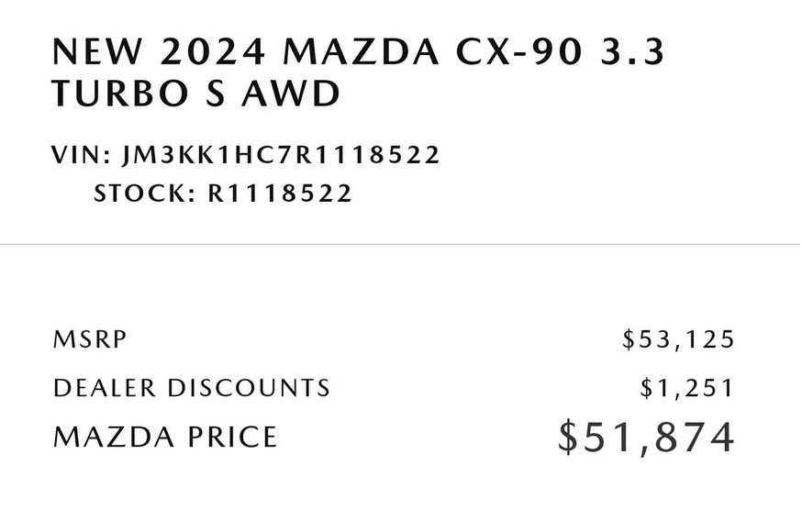Viewport: 802px width, 532px height.
Task: Select the final price $51,874
Action: [647, 438]
